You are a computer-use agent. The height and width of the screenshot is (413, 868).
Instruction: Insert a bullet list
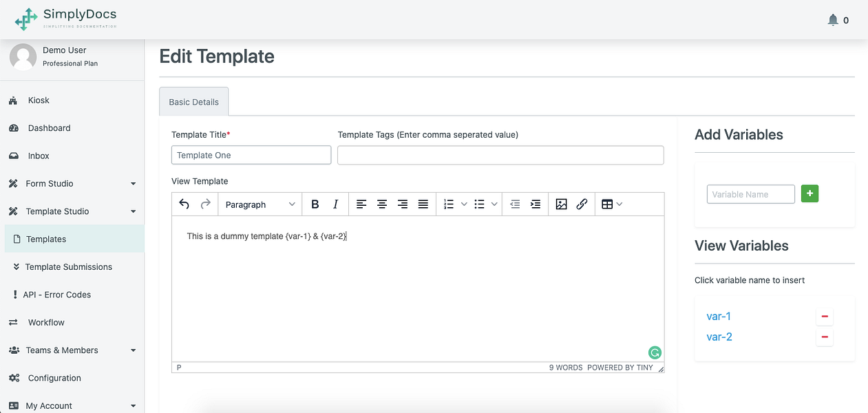(480, 204)
